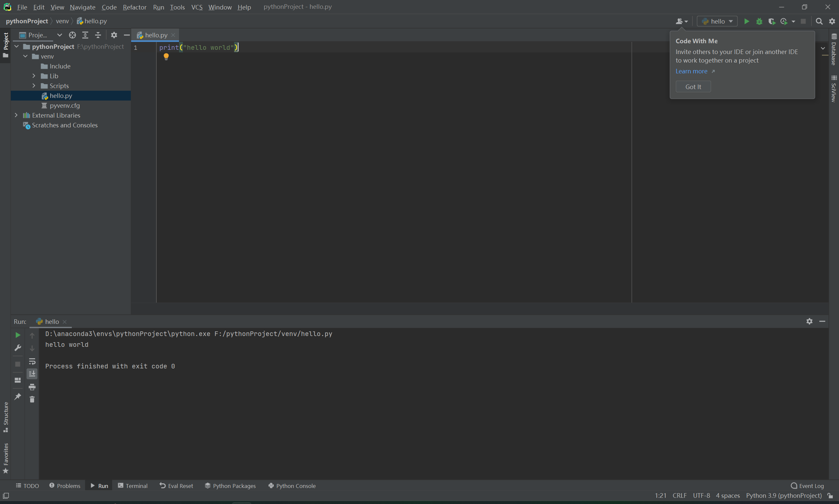Image resolution: width=839 pixels, height=504 pixels.
Task: Open the hello run configuration dropdown
Action: tap(717, 21)
